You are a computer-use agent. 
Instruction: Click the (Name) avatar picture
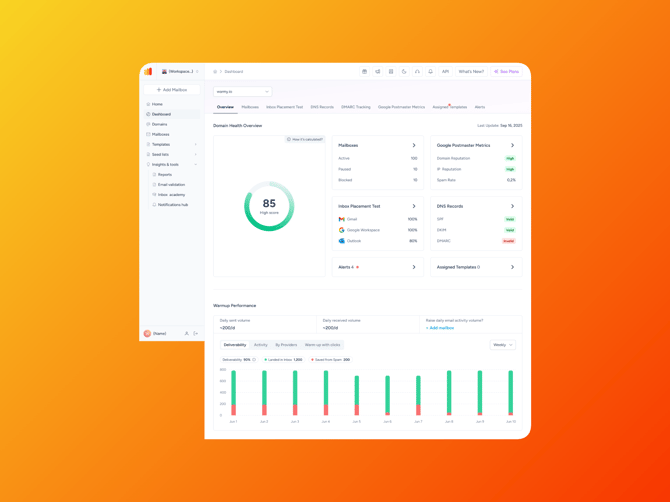click(x=147, y=333)
